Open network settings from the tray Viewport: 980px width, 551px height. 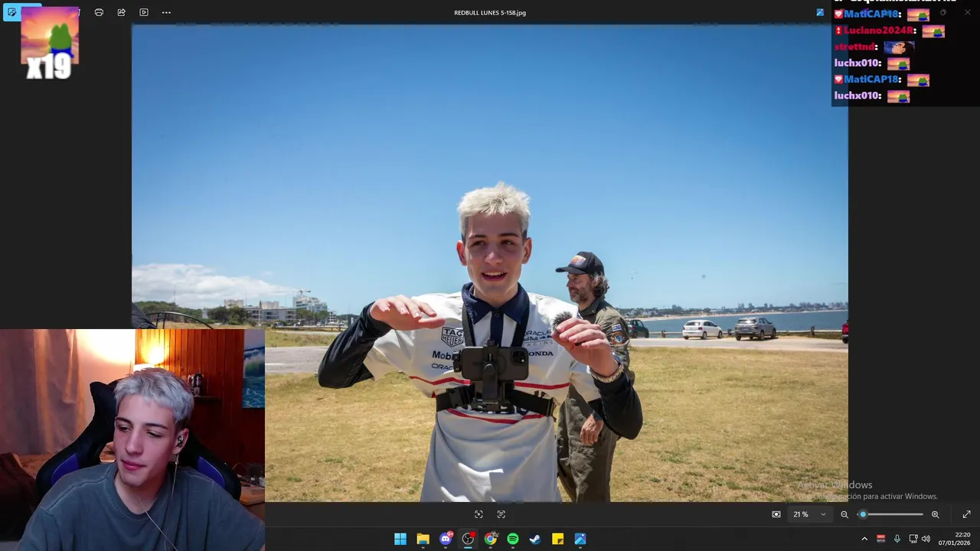click(x=913, y=539)
